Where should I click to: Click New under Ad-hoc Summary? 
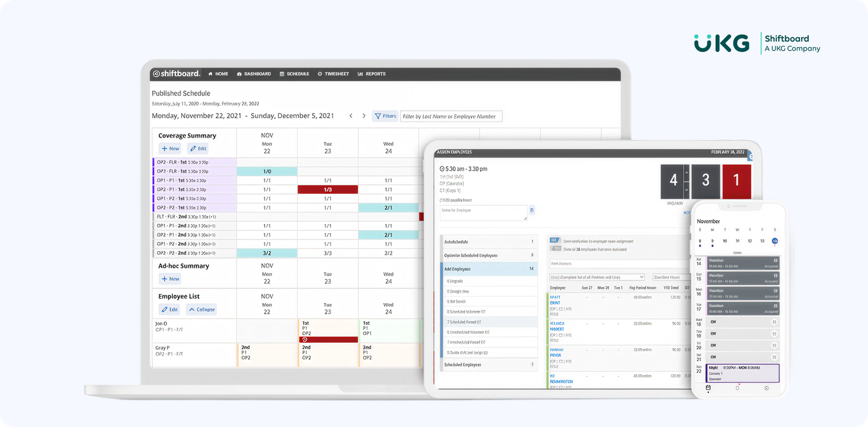click(170, 279)
